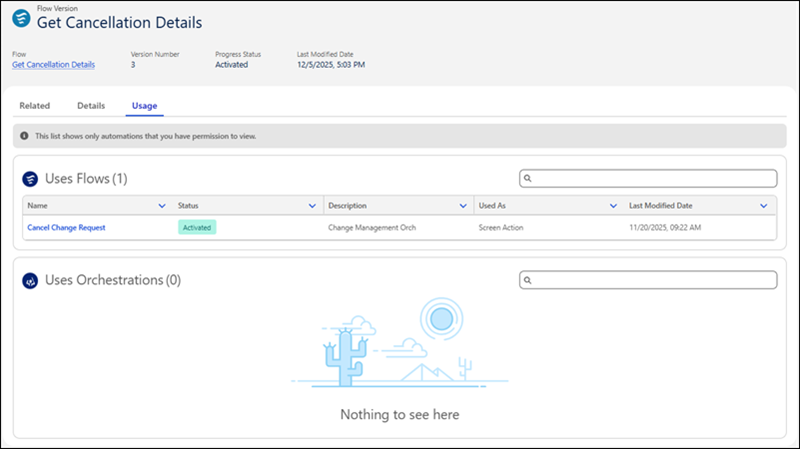Click the Progress Status value Activated
This screenshot has height=449, width=800.
pyautogui.click(x=232, y=65)
